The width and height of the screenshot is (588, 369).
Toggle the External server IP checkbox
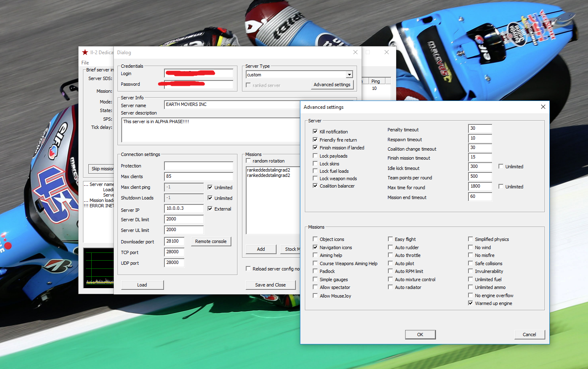[210, 209]
